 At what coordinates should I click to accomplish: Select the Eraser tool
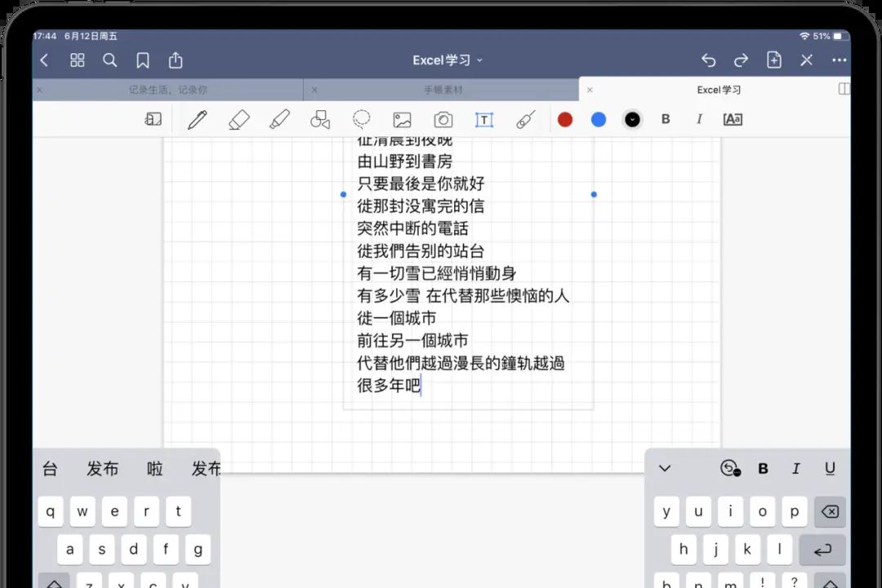click(x=238, y=119)
